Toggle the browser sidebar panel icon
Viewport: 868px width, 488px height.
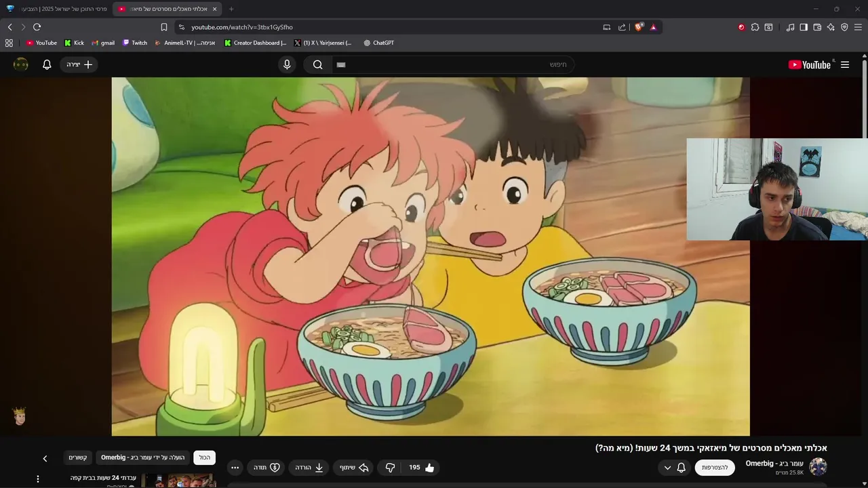804,27
